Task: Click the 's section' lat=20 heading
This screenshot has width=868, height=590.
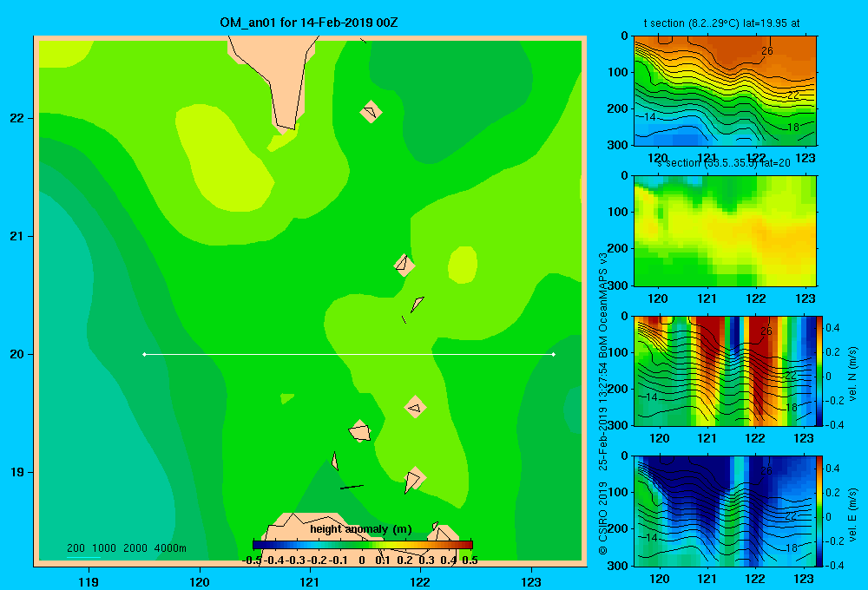Action: pyautogui.click(x=724, y=163)
